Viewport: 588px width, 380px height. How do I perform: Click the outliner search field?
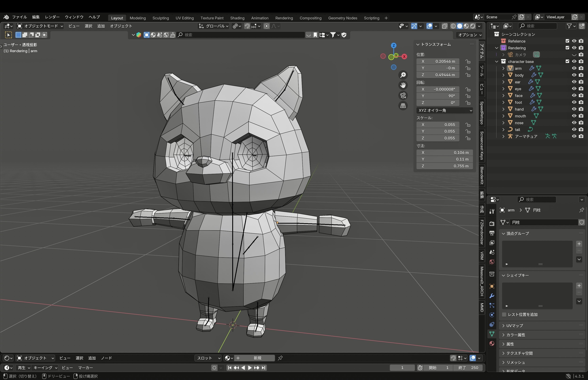click(537, 26)
